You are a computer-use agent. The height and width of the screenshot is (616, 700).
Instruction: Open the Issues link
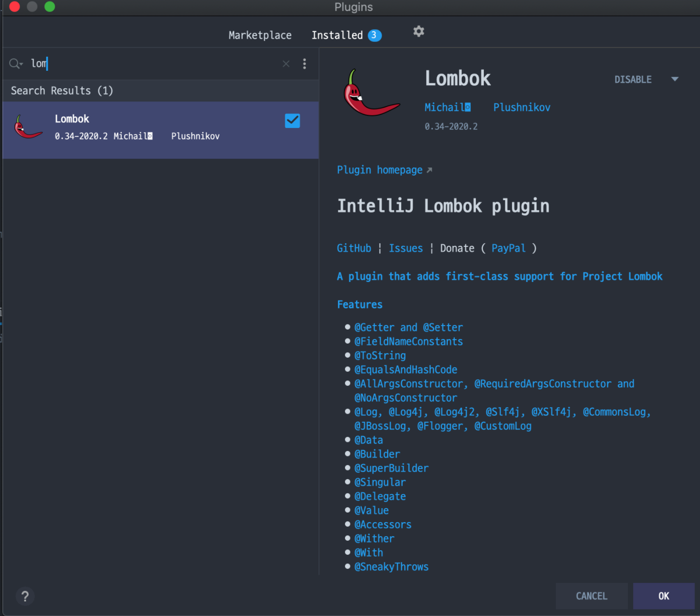pyautogui.click(x=406, y=248)
